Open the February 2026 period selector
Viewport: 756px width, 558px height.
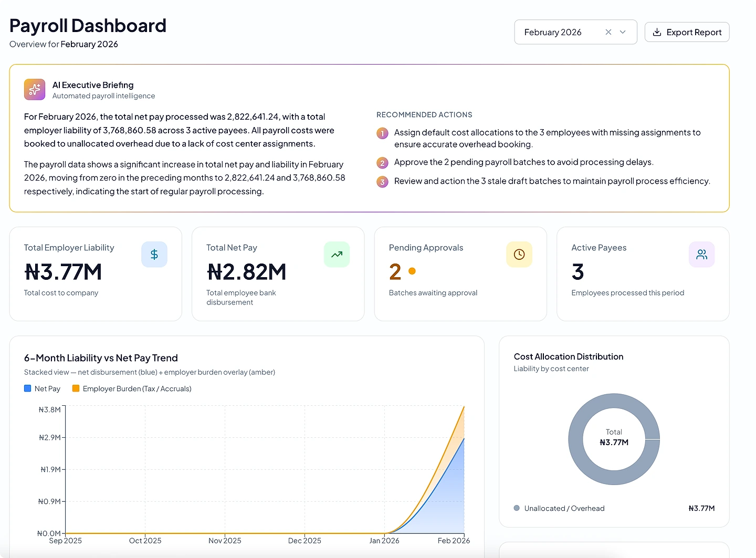point(576,32)
